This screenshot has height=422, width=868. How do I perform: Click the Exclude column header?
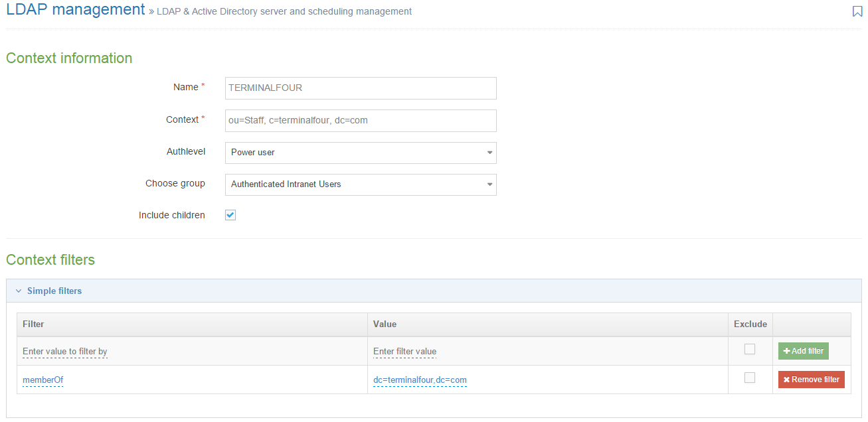point(750,324)
